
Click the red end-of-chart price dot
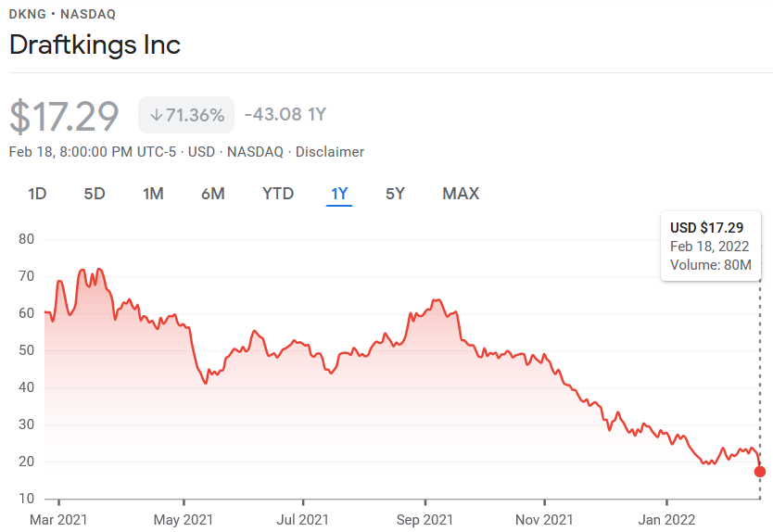[760, 472]
